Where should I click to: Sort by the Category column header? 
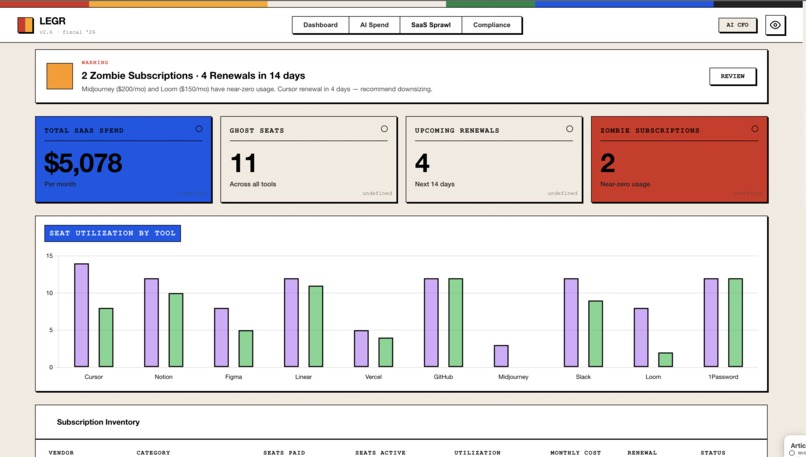[x=153, y=453]
